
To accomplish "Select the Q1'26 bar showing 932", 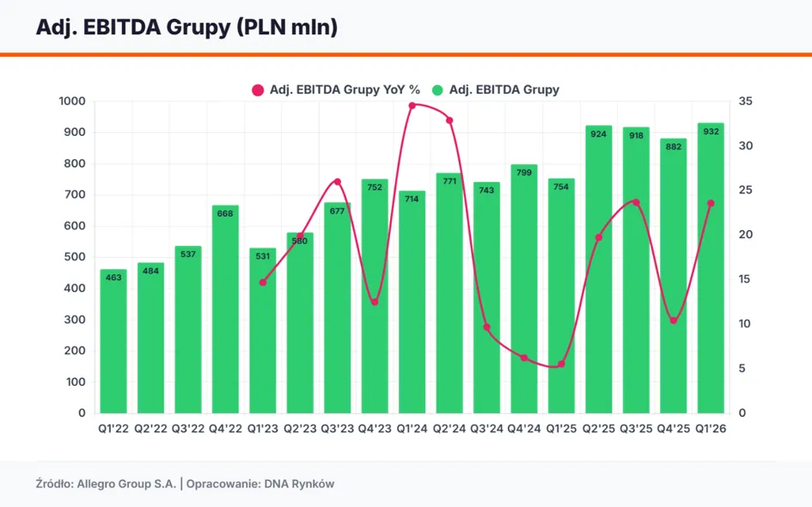I will (x=711, y=268).
